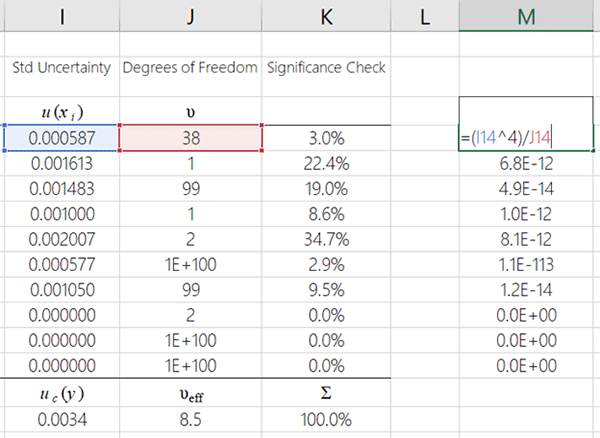Screen dimensions: 600x438
Task: Select cell with value 0.001050
Action: pyautogui.click(x=62, y=290)
